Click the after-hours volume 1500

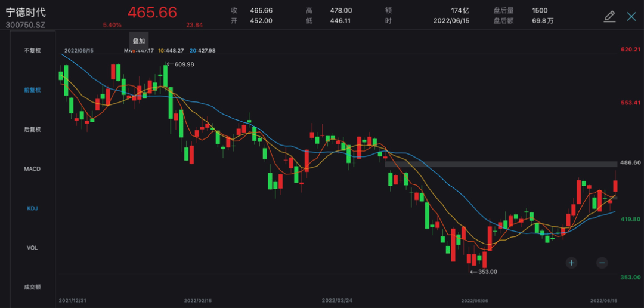(x=540, y=11)
